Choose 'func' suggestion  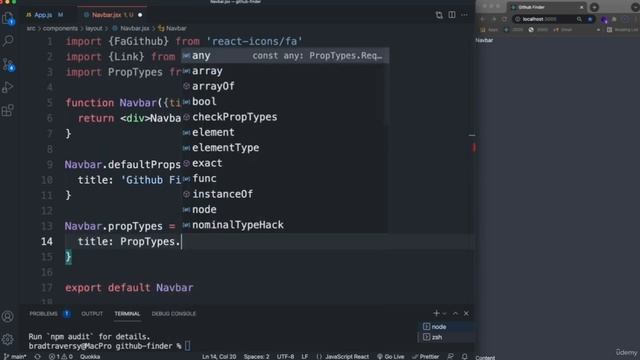pos(285,178)
